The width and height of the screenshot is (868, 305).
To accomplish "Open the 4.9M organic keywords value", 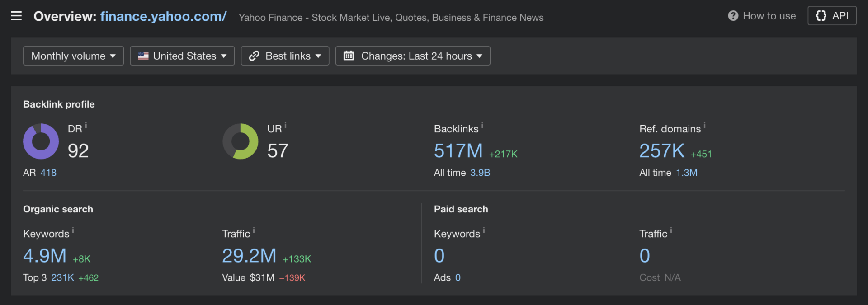I will pos(45,256).
